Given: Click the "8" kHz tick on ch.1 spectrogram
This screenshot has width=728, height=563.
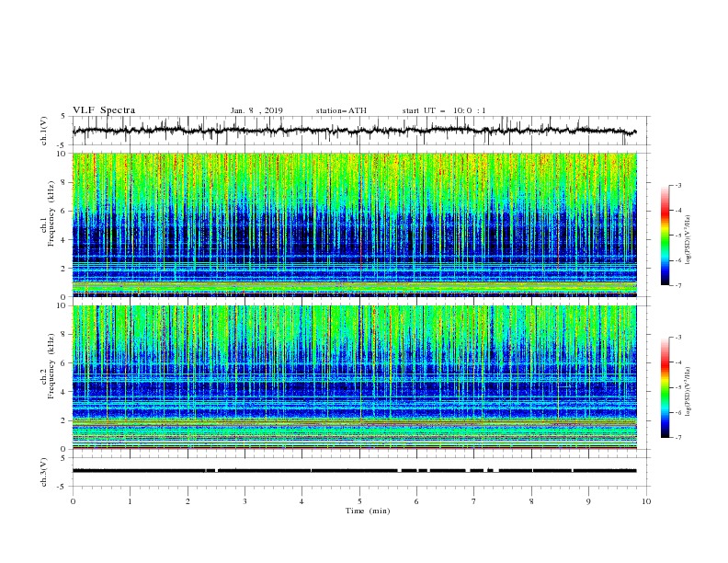Looking at the screenshot, I should [x=64, y=182].
